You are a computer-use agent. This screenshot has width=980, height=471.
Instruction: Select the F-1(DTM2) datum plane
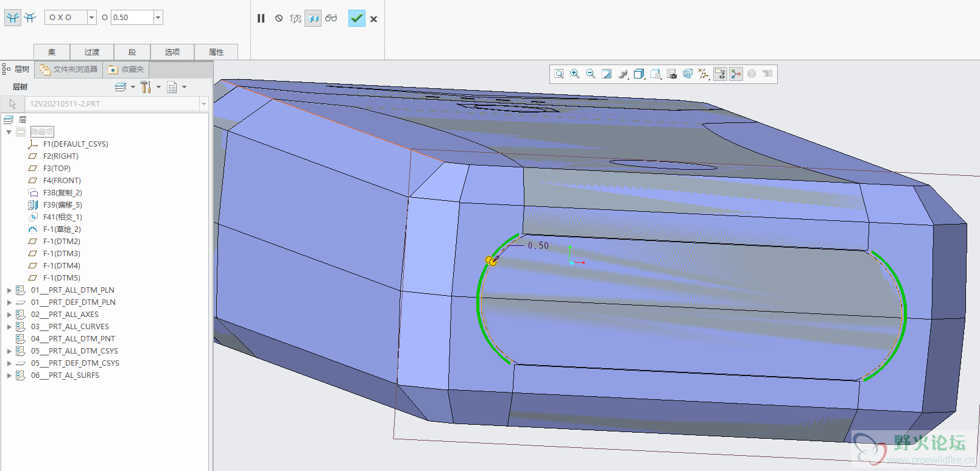pos(62,242)
